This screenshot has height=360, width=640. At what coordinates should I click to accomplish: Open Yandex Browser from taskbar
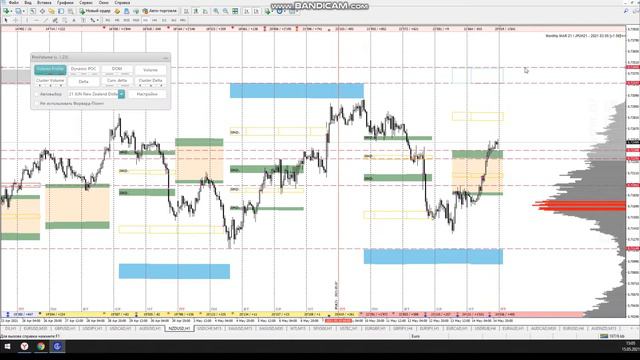coord(24,347)
